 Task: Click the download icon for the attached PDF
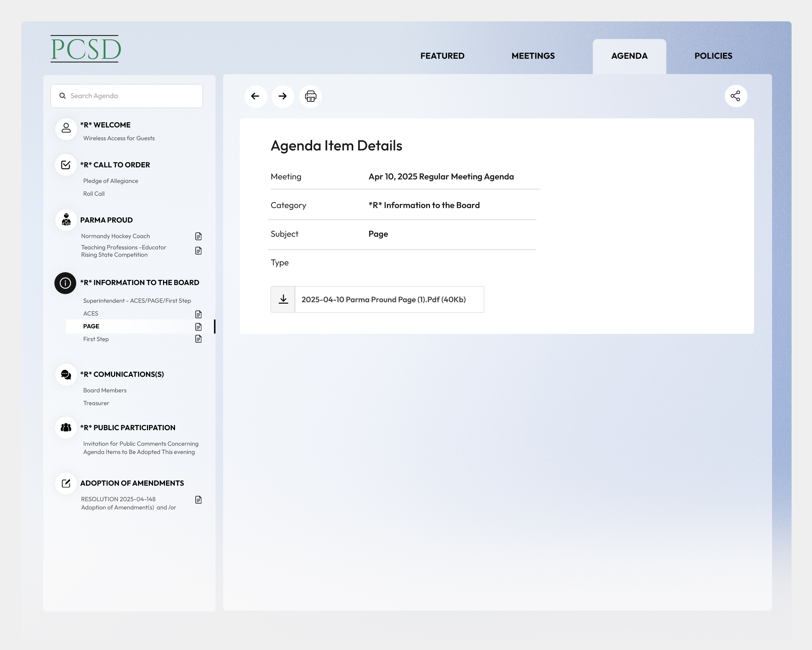point(283,300)
